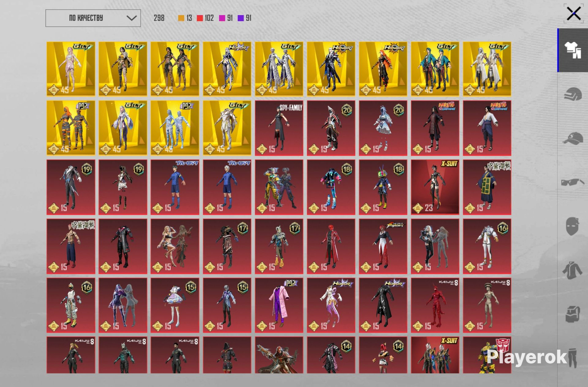Expand the 'По качеству' sort dropdown

click(93, 18)
